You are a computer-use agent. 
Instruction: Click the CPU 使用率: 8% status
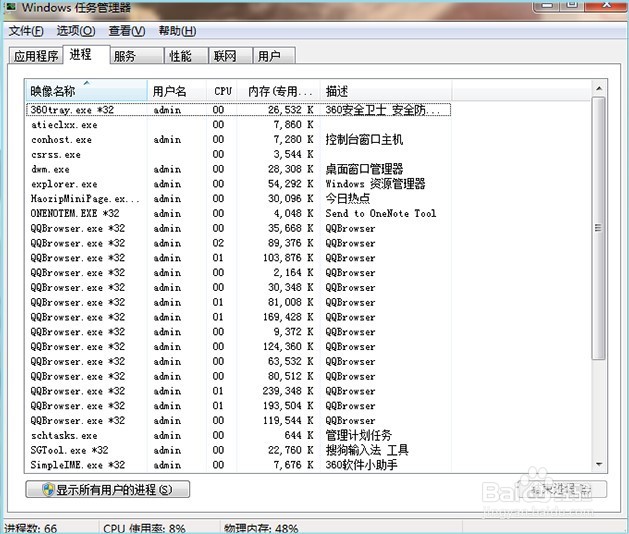coord(144,528)
